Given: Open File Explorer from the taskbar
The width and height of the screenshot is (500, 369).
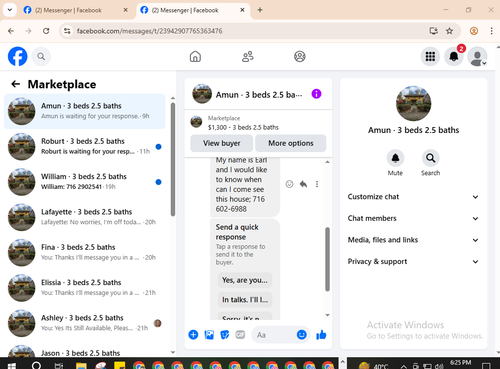Looking at the screenshot, I should click(x=81, y=366).
